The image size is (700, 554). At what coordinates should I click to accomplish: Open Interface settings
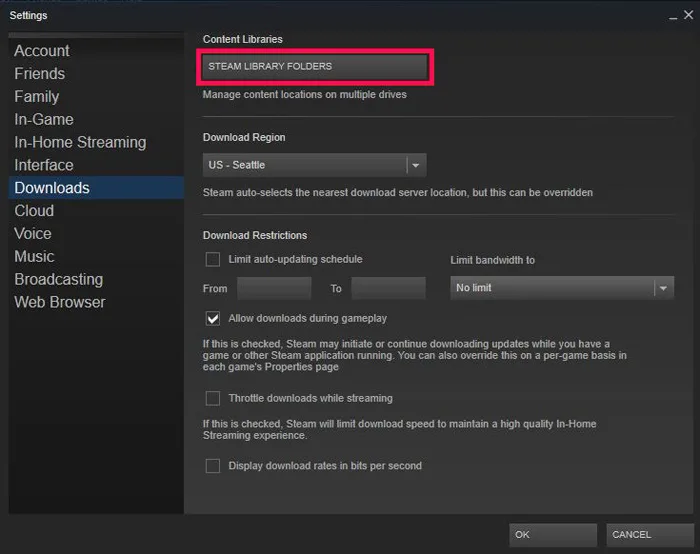point(96,165)
